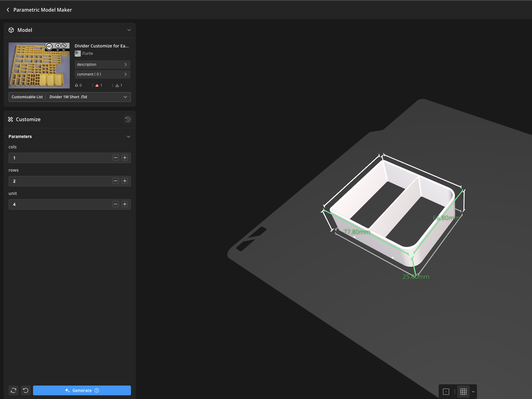Toggle the grid view icon
This screenshot has width=532, height=399.
pos(463,392)
